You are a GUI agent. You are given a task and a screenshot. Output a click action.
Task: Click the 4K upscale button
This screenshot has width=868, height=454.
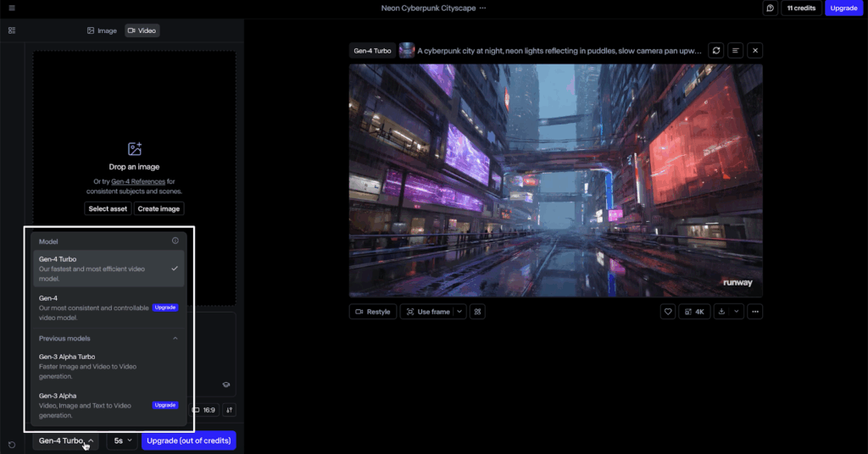coord(694,312)
